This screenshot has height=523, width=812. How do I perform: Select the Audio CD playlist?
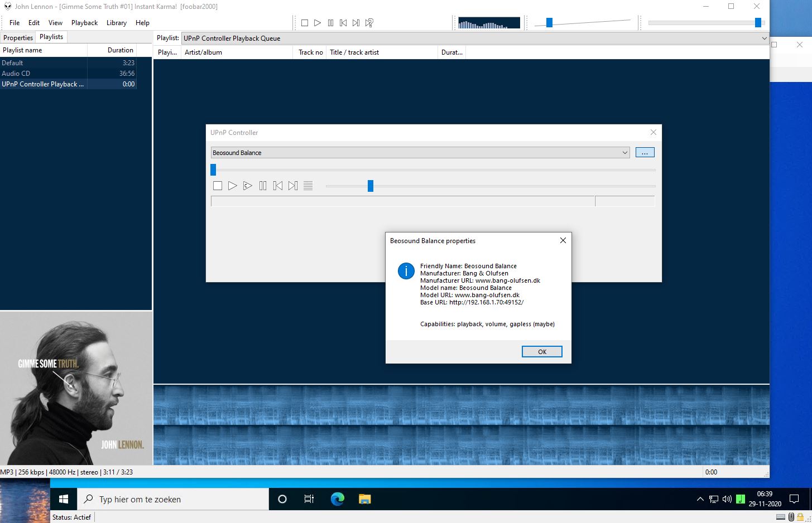tap(16, 74)
